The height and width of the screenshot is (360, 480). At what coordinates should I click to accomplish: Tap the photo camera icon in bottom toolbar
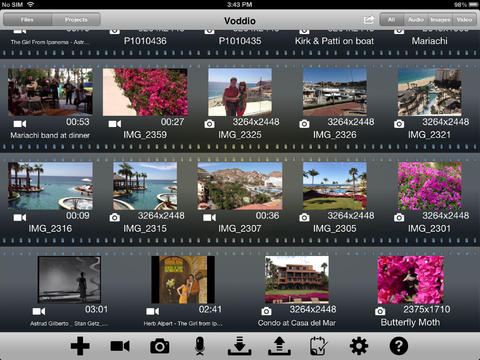pos(160,346)
